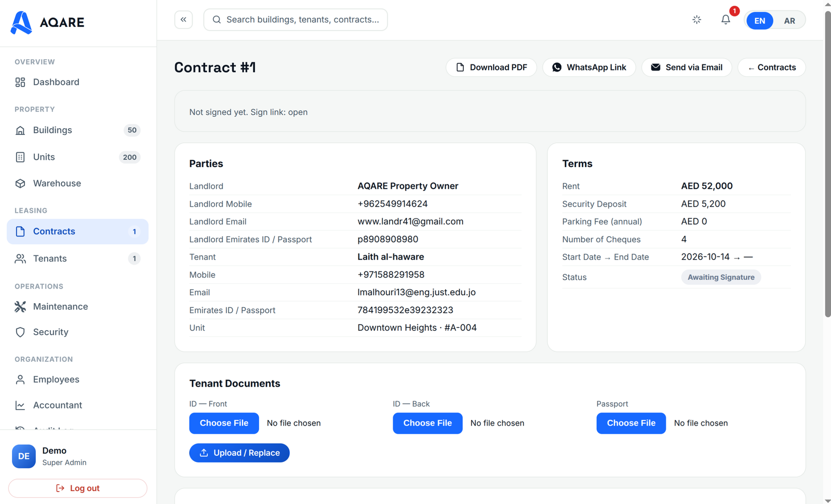Download the contract PDF
This screenshot has height=504, width=831.
(491, 67)
